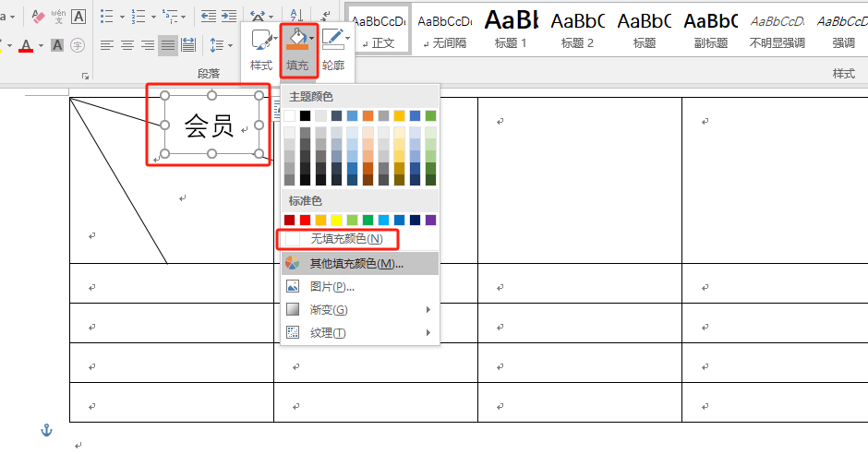This screenshot has height=454, width=868.
Task: Expand the line spacing dropdown arrow
Action: [230, 44]
